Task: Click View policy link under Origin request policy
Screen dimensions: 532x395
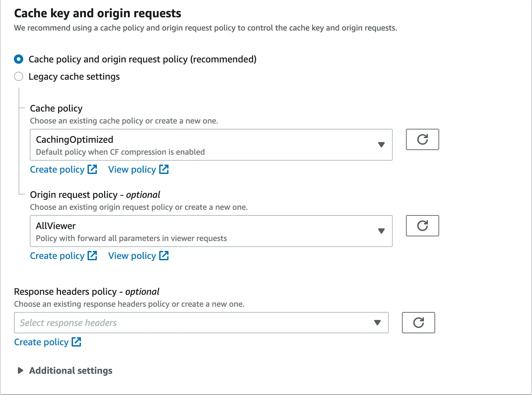Action: point(132,256)
